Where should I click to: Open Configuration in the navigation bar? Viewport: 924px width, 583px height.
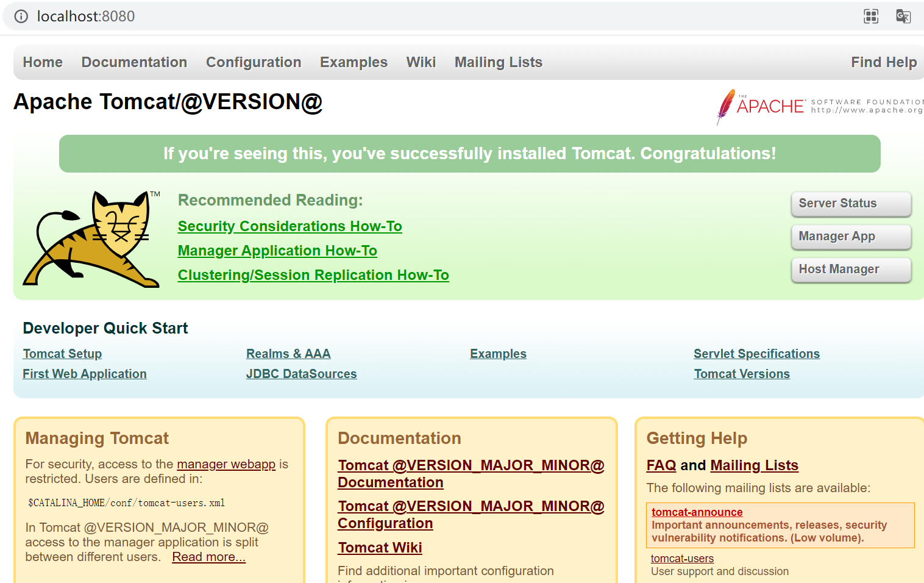(254, 62)
